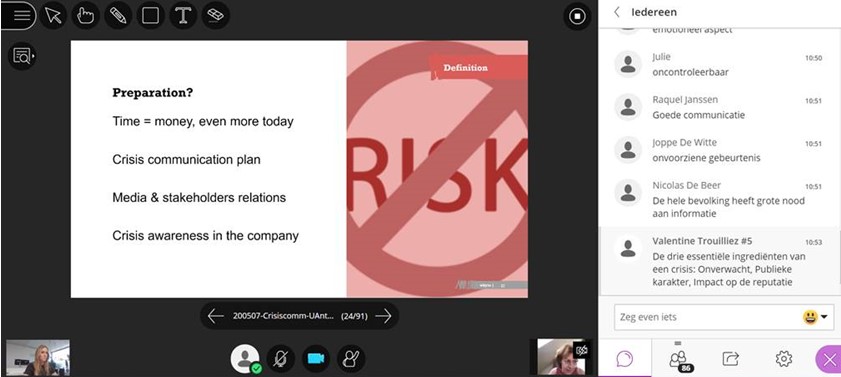Click the name 'Valentine Trouilliez #5'
Image resolution: width=841 pixels, height=377 pixels.
point(702,241)
